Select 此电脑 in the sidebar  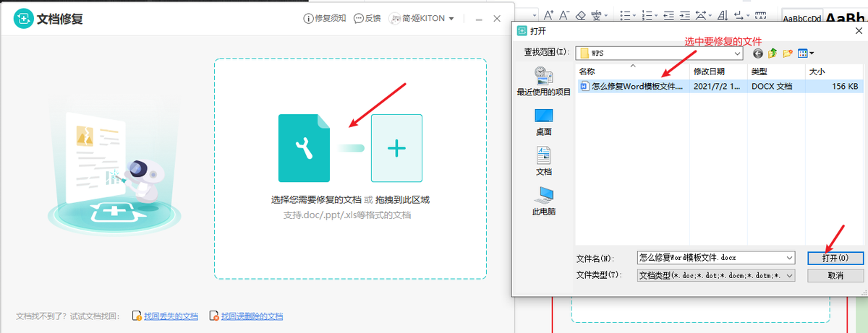coord(543,202)
